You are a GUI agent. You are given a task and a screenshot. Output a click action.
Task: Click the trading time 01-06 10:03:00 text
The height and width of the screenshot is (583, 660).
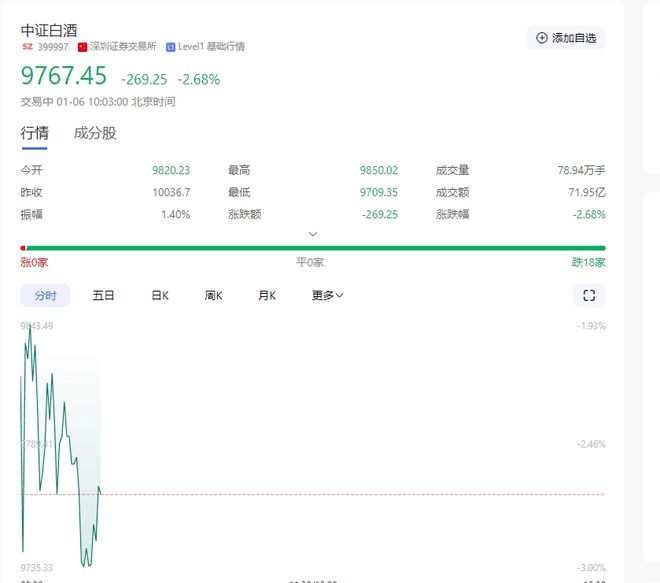pos(92,102)
